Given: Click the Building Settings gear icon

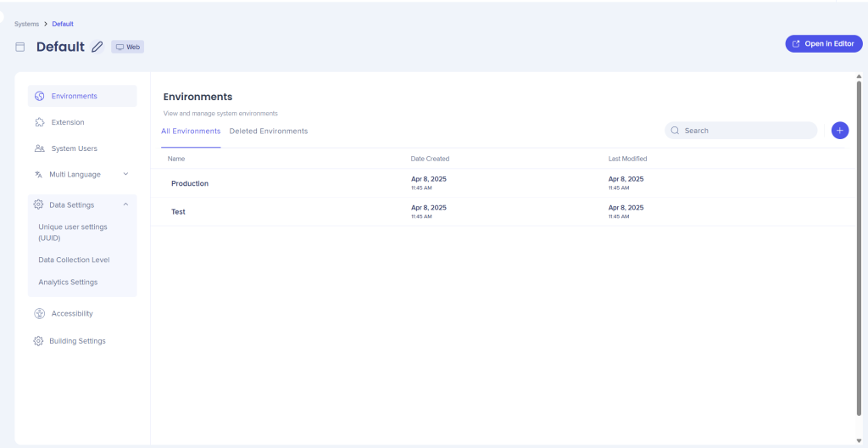Looking at the screenshot, I should (x=38, y=341).
